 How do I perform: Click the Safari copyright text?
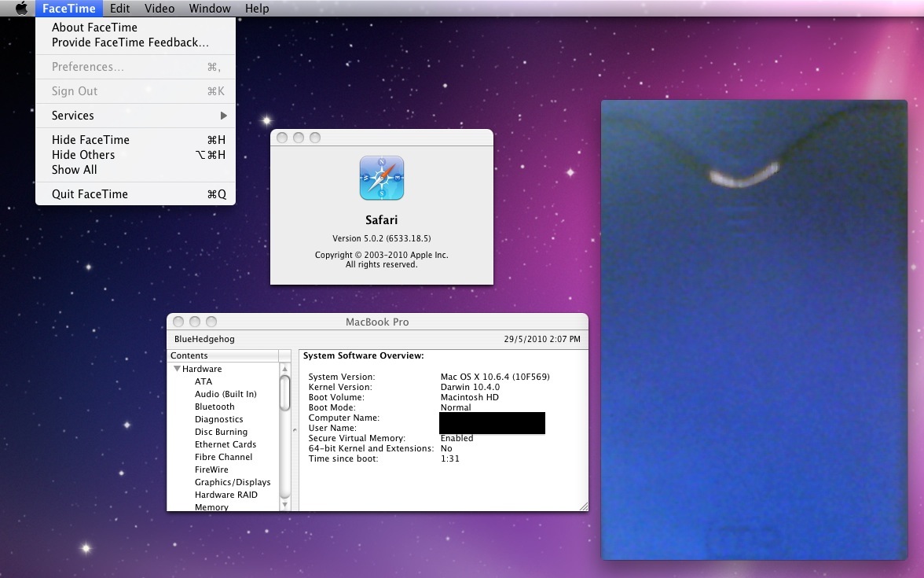pyautogui.click(x=382, y=260)
